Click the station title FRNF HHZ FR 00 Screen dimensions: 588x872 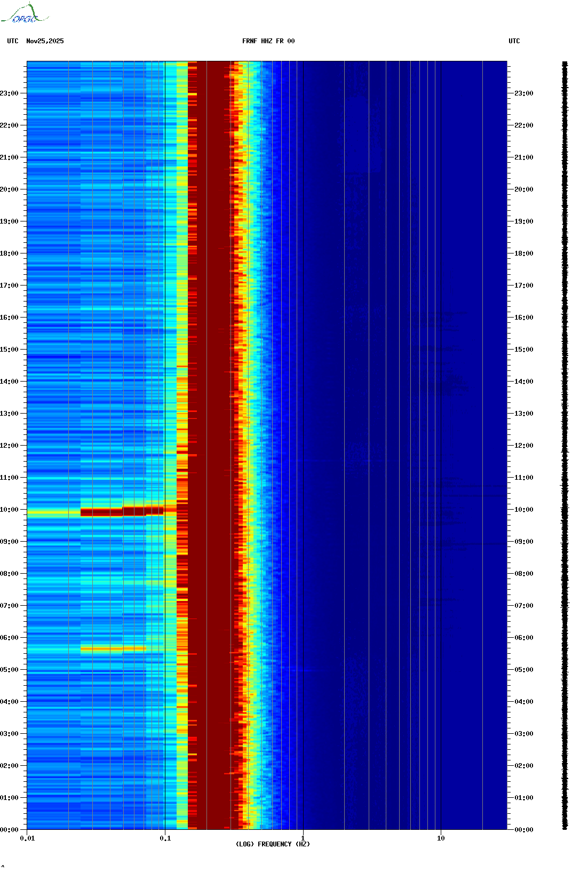click(268, 41)
